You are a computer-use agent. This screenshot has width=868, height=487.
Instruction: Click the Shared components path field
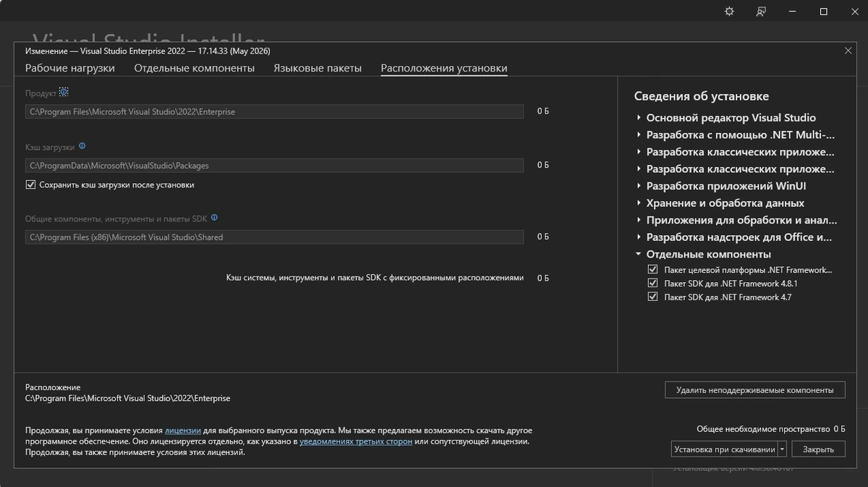click(274, 237)
